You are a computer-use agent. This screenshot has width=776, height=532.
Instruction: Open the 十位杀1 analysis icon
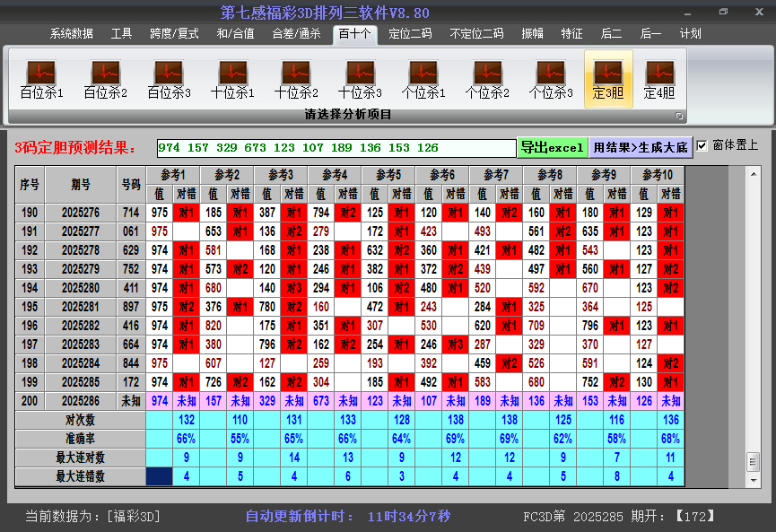click(232, 80)
